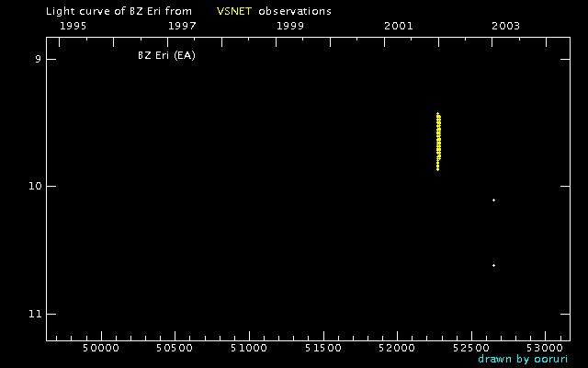Click the magnitude 9 label on the y-axis
The image size is (588, 368).
(x=37, y=60)
